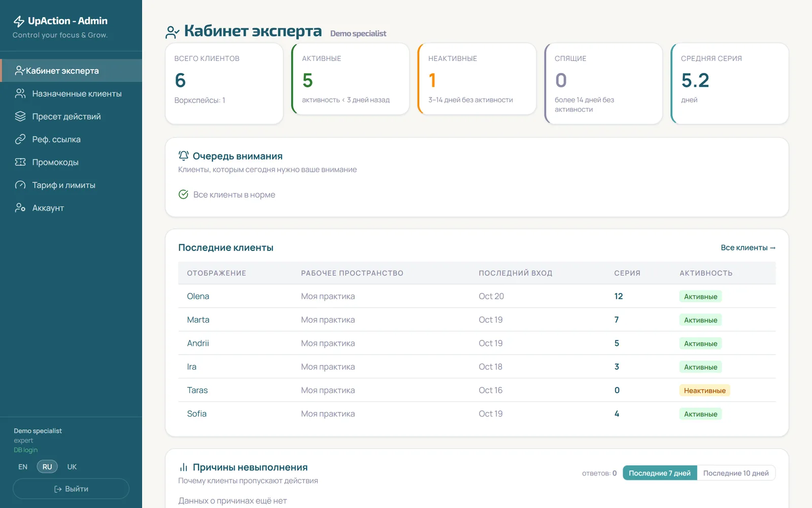Click the DB login link
The width and height of the screenshot is (812, 508).
coord(25,450)
